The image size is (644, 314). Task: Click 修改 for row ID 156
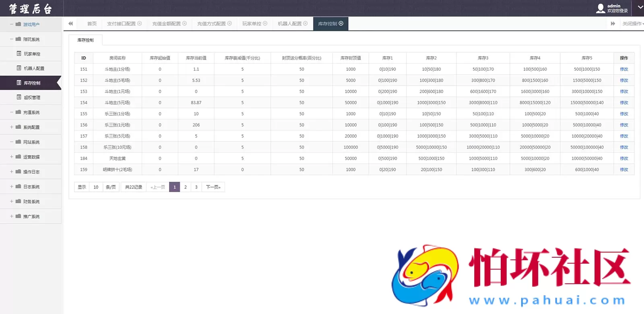624,125
